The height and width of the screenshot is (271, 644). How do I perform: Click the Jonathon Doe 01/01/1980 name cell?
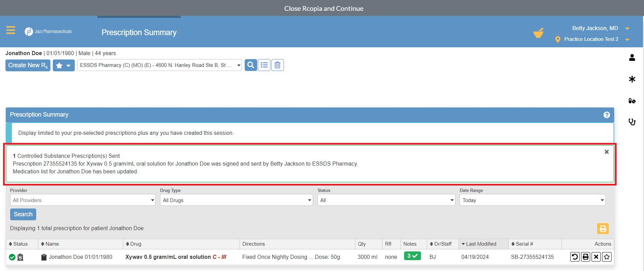pyautogui.click(x=81, y=257)
